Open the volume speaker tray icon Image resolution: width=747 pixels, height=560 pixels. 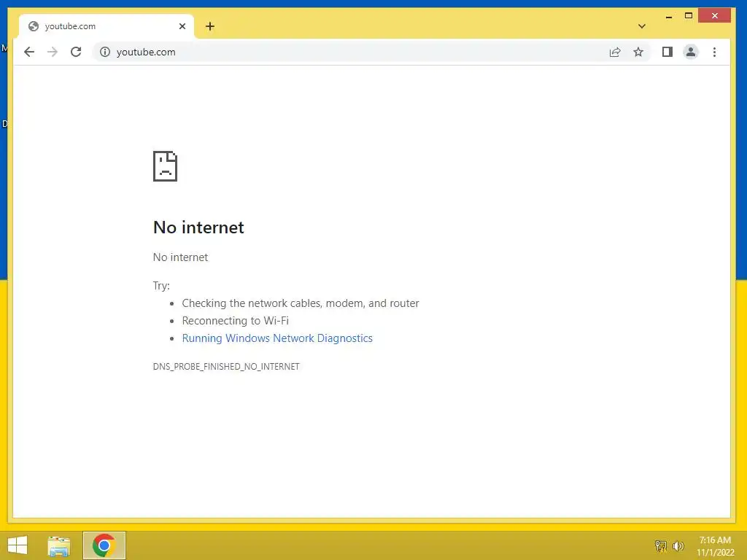tap(678, 545)
